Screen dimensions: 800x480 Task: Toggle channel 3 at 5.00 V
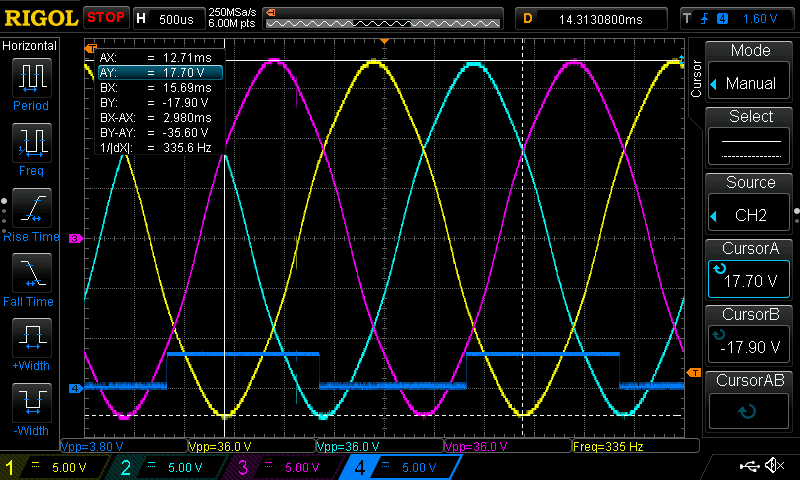285,467
